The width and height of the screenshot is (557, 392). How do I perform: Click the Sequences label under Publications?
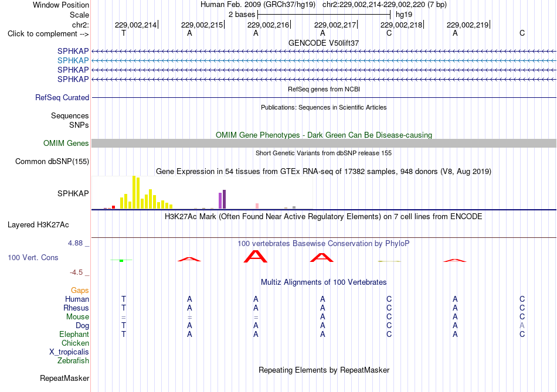coord(70,116)
